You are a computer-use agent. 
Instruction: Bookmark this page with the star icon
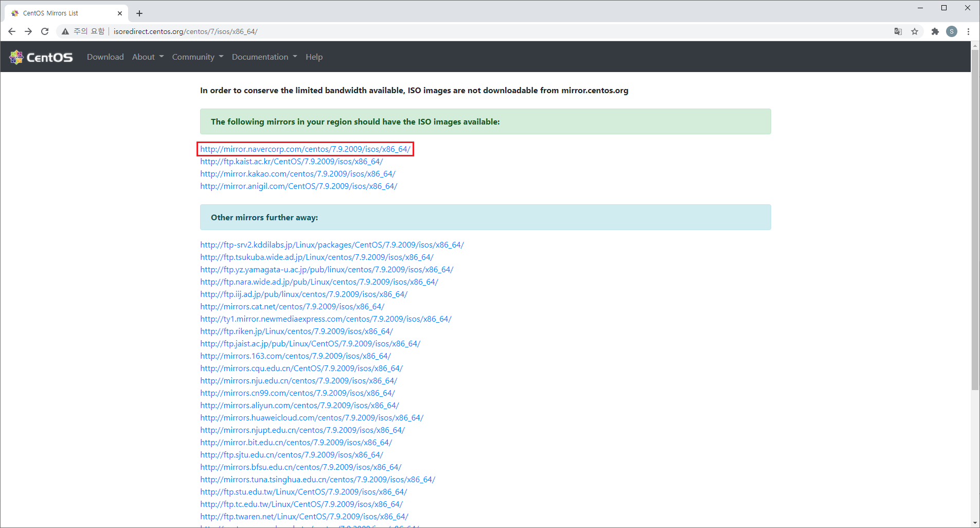[915, 31]
